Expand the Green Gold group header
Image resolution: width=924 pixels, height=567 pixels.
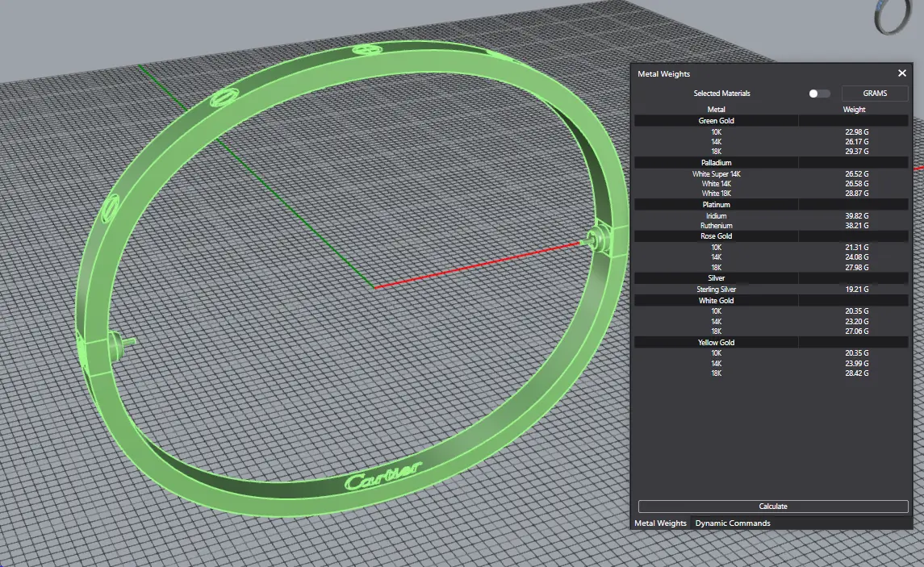pos(716,121)
